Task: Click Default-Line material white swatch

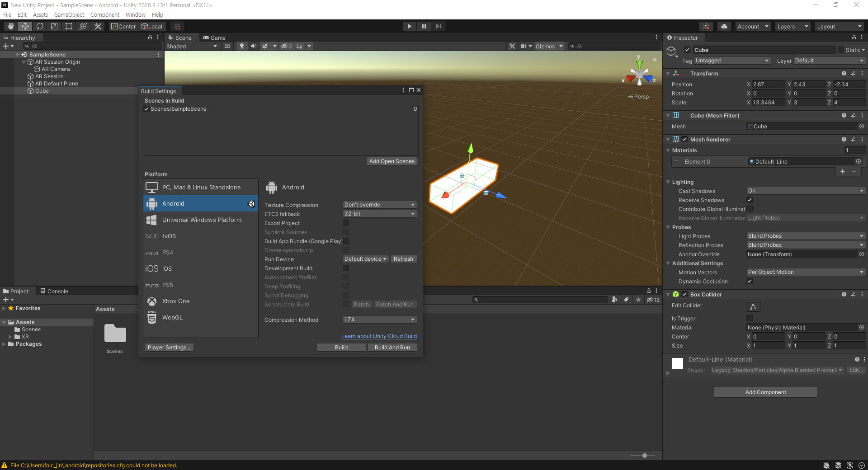Action: 678,363
